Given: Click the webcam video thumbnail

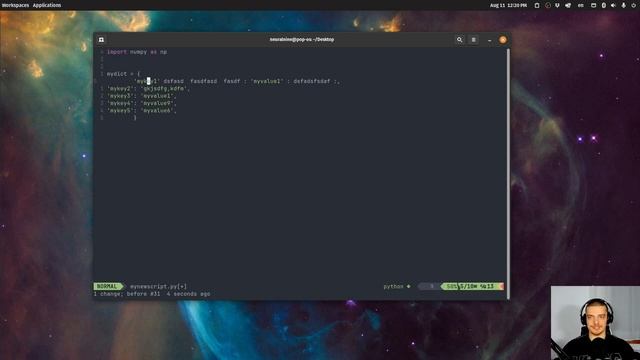Looking at the screenshot, I should pyautogui.click(x=595, y=322).
